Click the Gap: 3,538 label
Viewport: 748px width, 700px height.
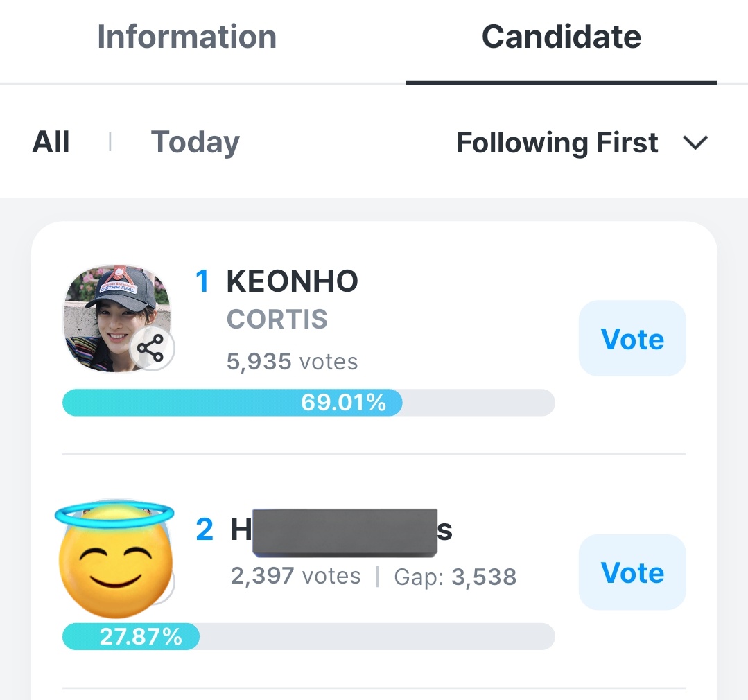(x=455, y=577)
